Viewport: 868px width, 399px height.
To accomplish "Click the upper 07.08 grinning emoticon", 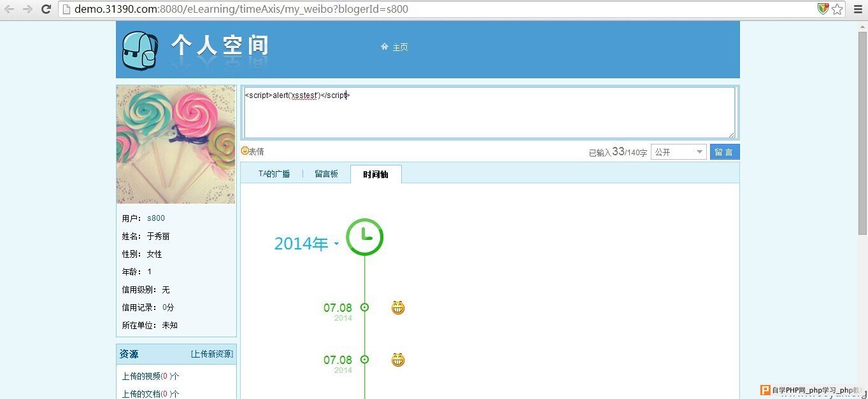I will point(398,308).
